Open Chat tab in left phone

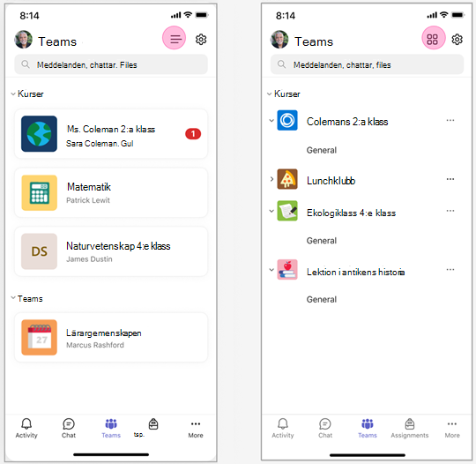69,428
